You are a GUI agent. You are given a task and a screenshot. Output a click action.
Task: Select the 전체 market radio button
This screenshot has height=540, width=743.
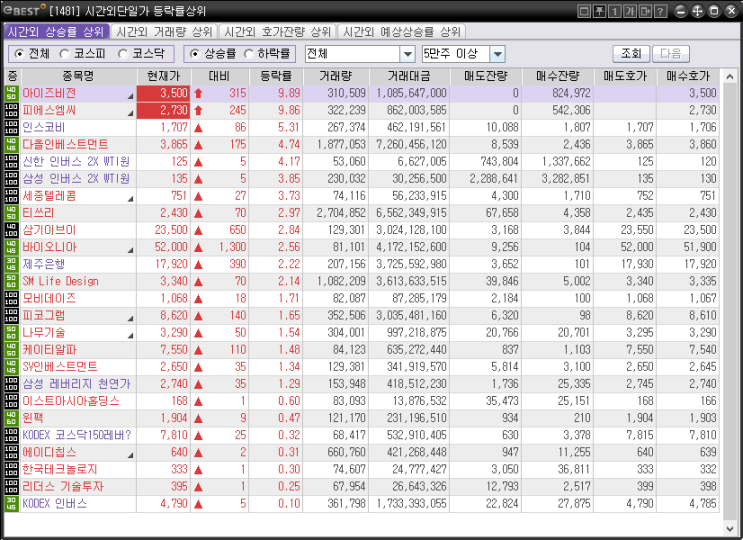(19, 54)
